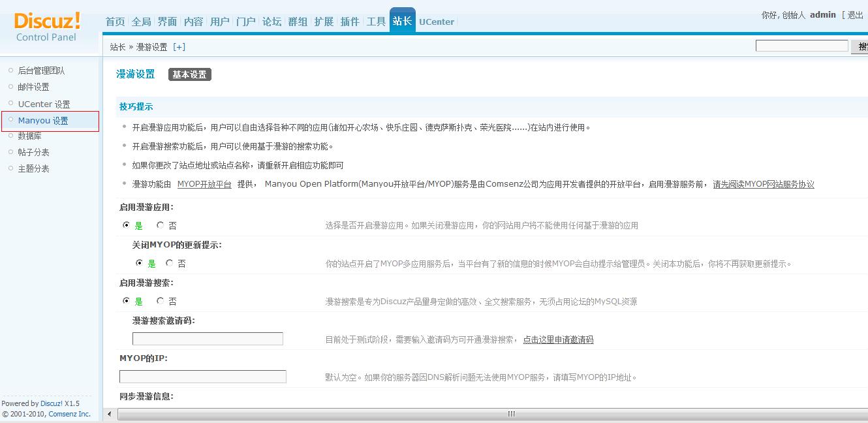Open the 界面 top menu

[168, 22]
